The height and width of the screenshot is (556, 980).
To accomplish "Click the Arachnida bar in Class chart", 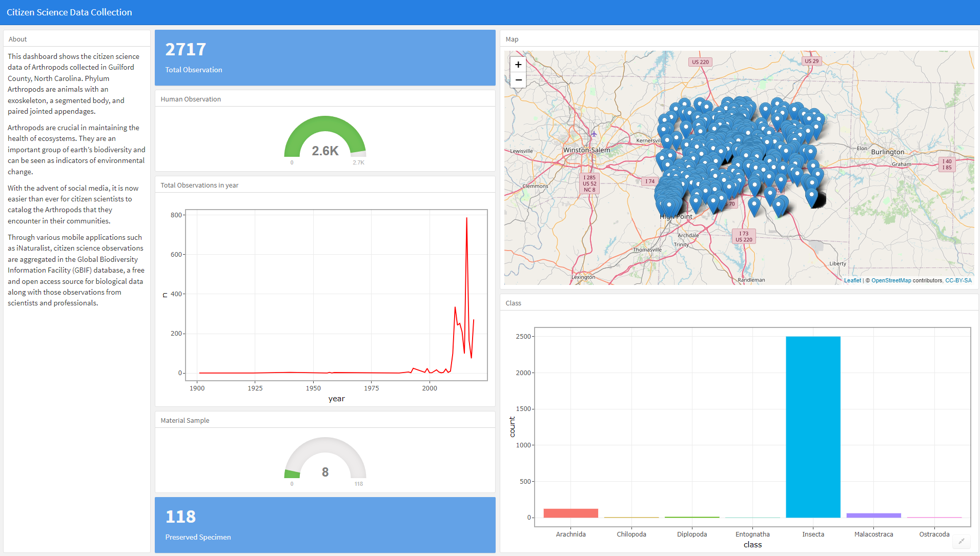I will 570,513.
